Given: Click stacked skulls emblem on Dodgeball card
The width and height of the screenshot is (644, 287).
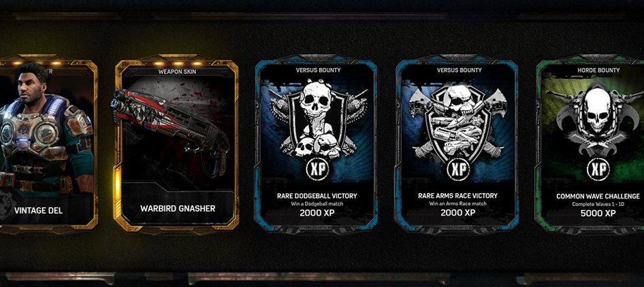Looking at the screenshot, I should coord(317,119).
